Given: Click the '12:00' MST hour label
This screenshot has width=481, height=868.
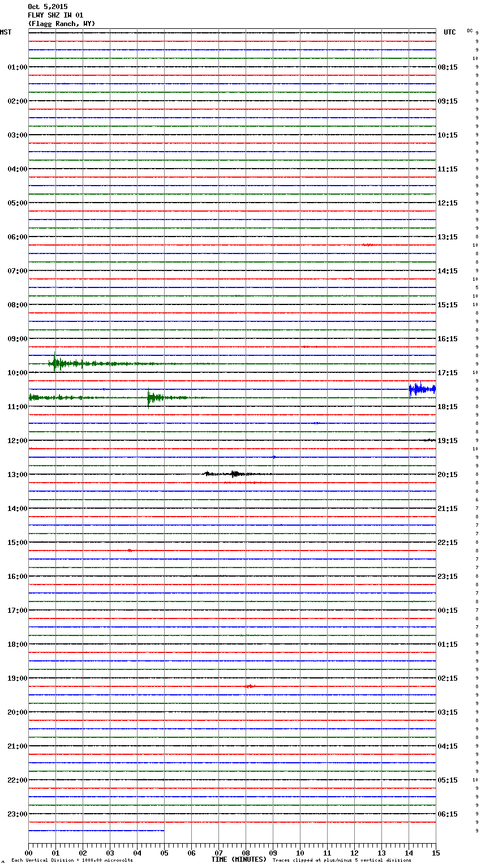Looking at the screenshot, I should point(18,441).
